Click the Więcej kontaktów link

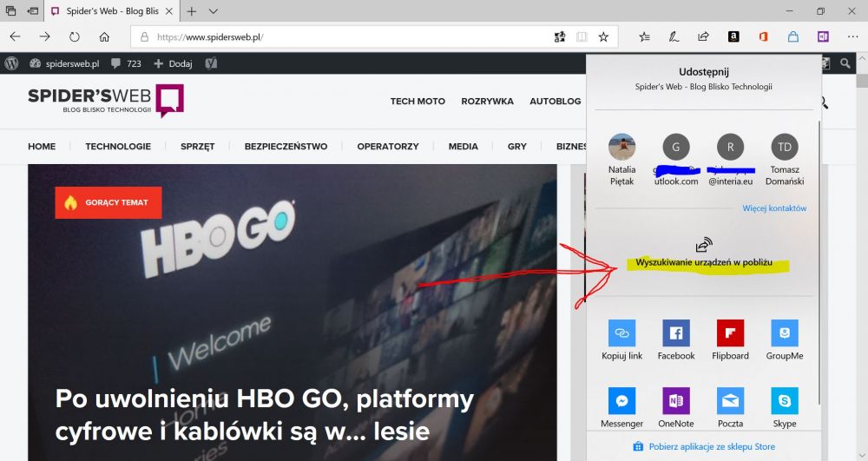coord(774,208)
